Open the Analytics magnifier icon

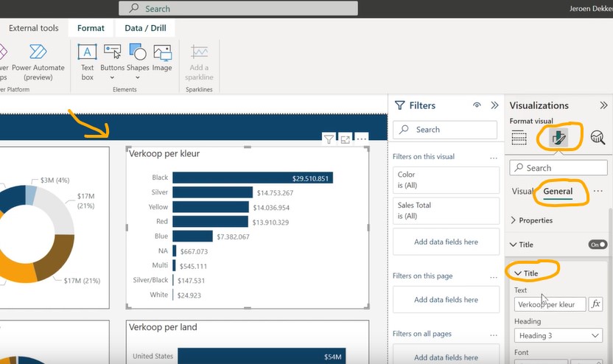pos(597,138)
